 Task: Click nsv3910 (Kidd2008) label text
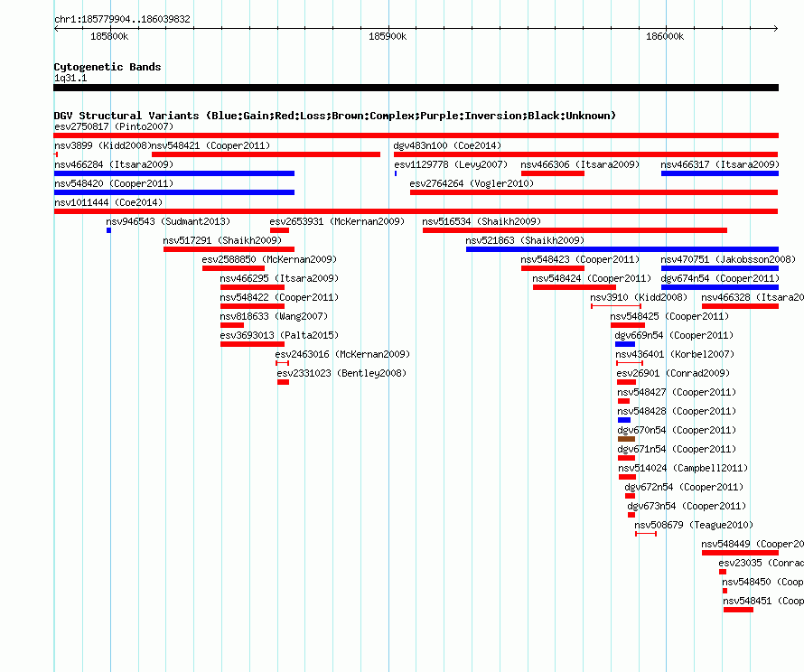639,297
